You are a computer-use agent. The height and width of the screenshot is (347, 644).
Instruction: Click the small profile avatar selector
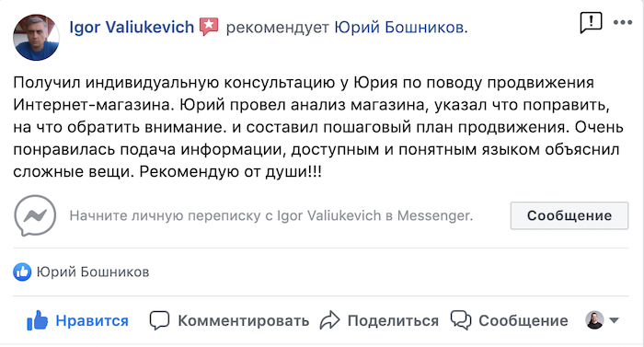tap(594, 320)
